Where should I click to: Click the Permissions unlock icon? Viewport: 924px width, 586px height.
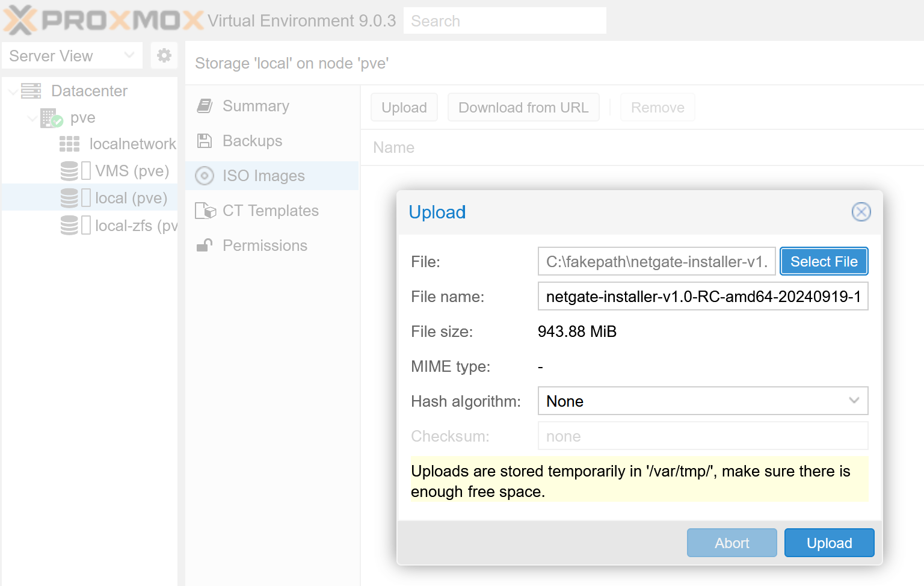point(205,245)
